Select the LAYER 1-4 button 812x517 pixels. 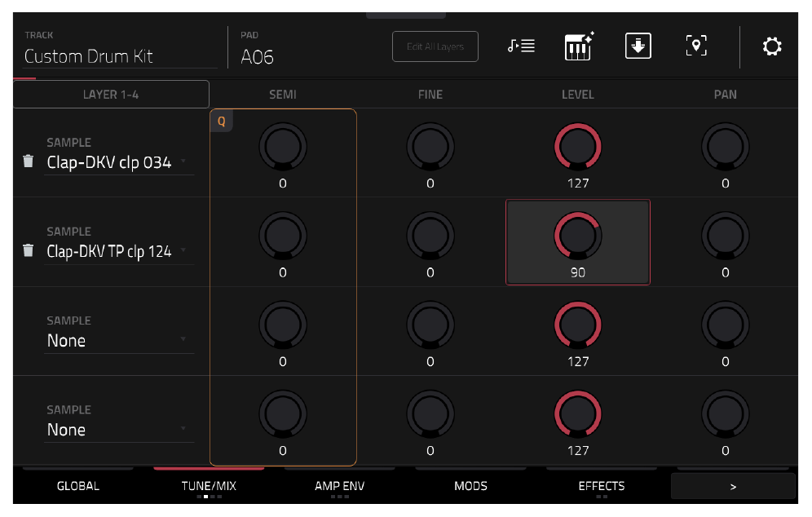(x=111, y=95)
